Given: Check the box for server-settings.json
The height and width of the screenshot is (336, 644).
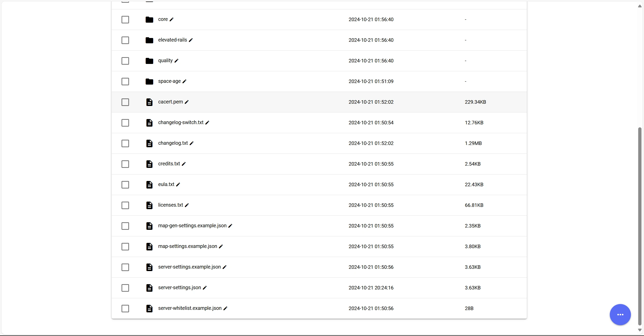Looking at the screenshot, I should click(x=125, y=288).
